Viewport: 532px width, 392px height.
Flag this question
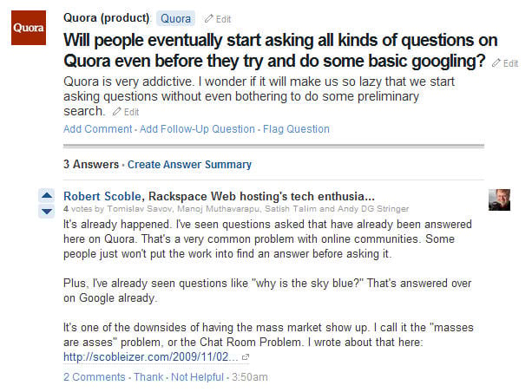point(295,129)
